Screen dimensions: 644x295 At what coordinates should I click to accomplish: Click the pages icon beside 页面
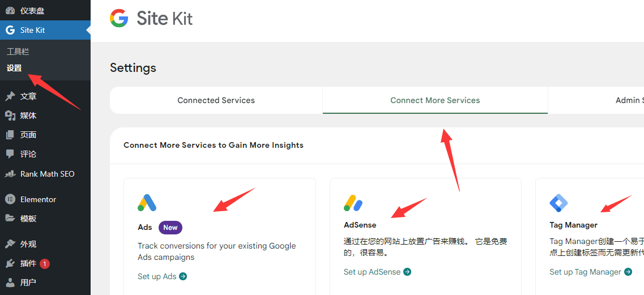(x=10, y=135)
